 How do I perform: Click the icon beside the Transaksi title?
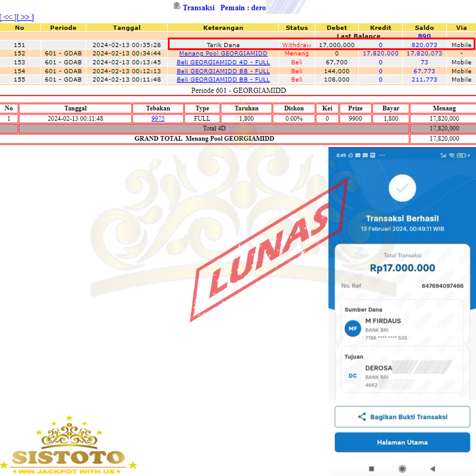tap(177, 7)
